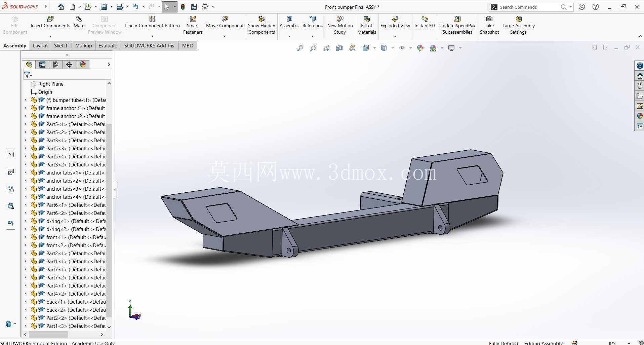Toggle Instant3D mode
644x345 pixels.
[x=425, y=23]
